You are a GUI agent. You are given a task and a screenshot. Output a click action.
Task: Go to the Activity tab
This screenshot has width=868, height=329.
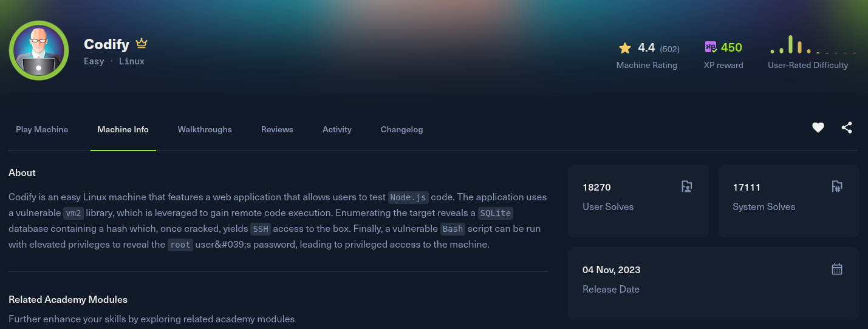[337, 129]
